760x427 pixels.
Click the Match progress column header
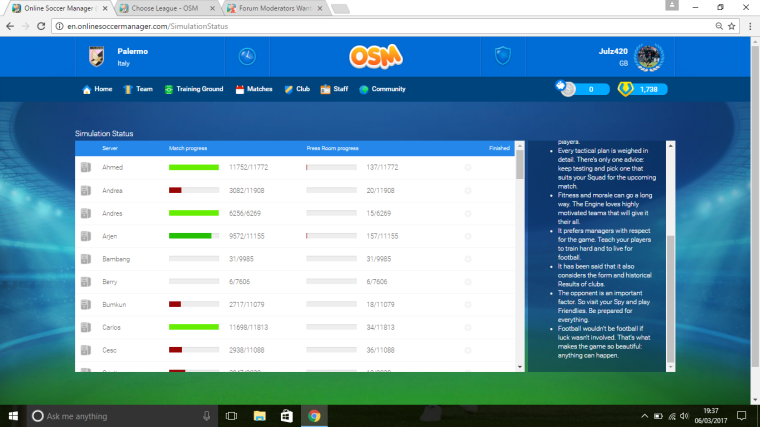point(188,148)
